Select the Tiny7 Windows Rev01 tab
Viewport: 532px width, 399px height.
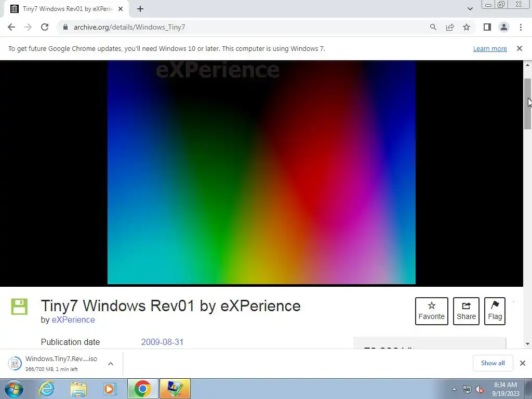point(67,9)
